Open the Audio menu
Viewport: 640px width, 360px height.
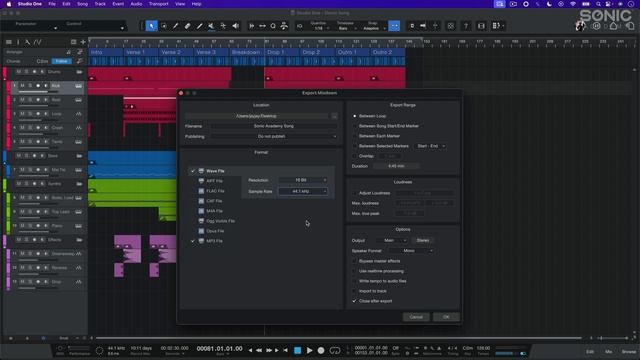[x=136, y=4]
